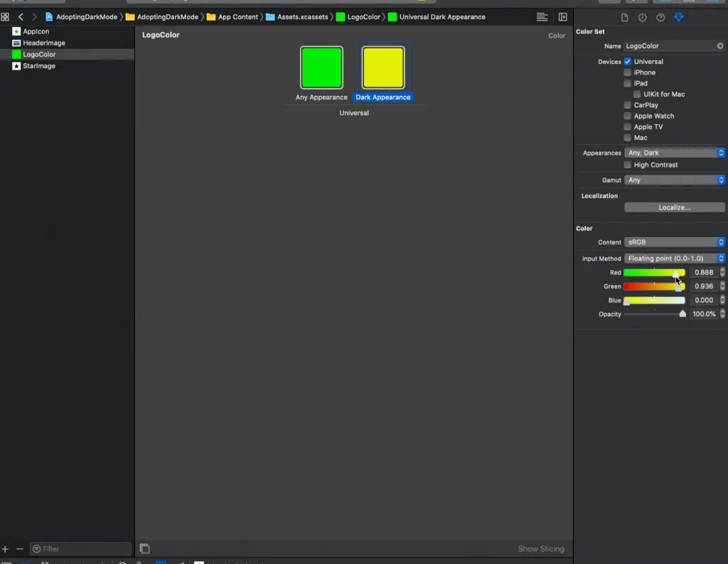The width and height of the screenshot is (728, 564).
Task: Open the Attributes inspector tab
Action: [x=679, y=18]
